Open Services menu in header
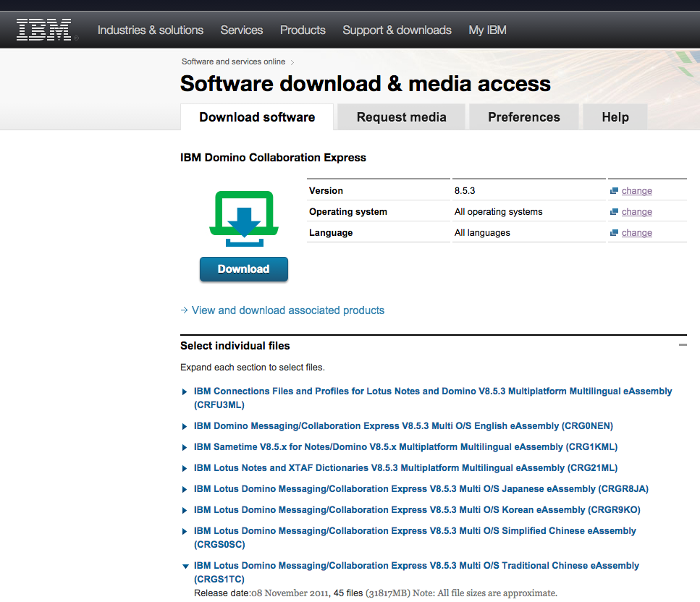Viewport: 700px width, 602px height. (x=242, y=30)
